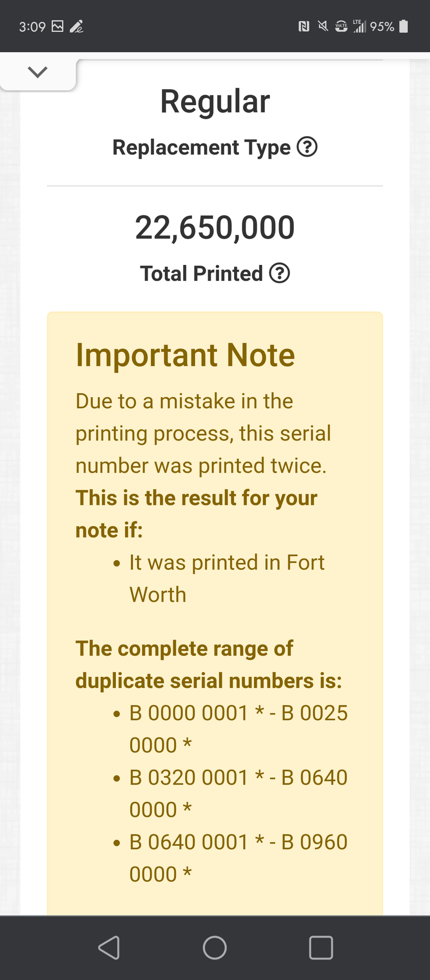Tap the Fort Worth bullet item
430x980 pixels.
[x=226, y=578]
